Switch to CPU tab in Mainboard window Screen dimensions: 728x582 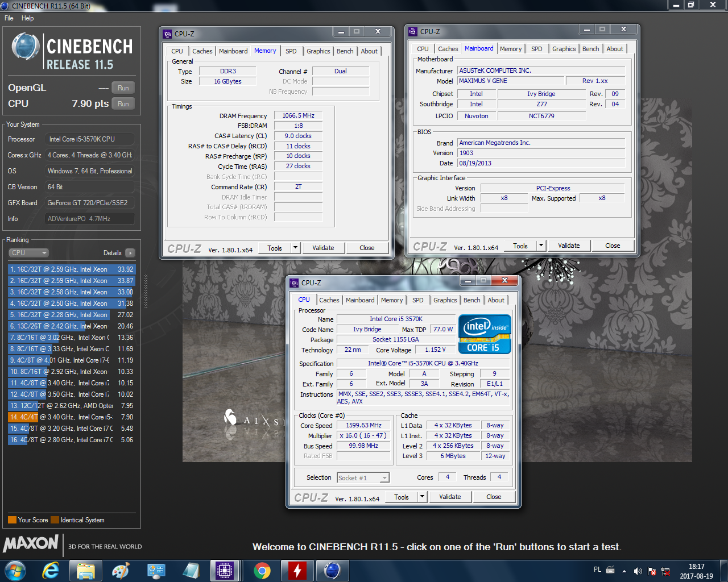(423, 49)
